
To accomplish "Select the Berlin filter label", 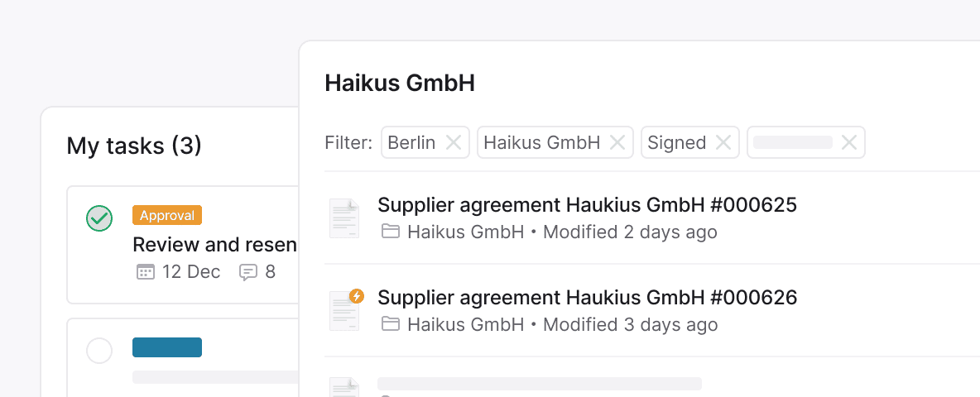I will [411, 142].
